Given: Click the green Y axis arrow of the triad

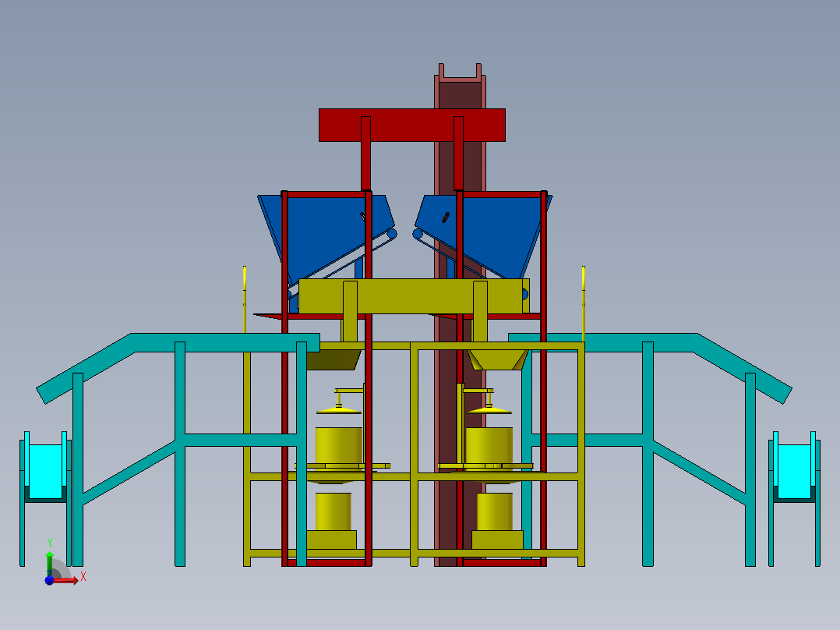Looking at the screenshot, I should point(49,564).
